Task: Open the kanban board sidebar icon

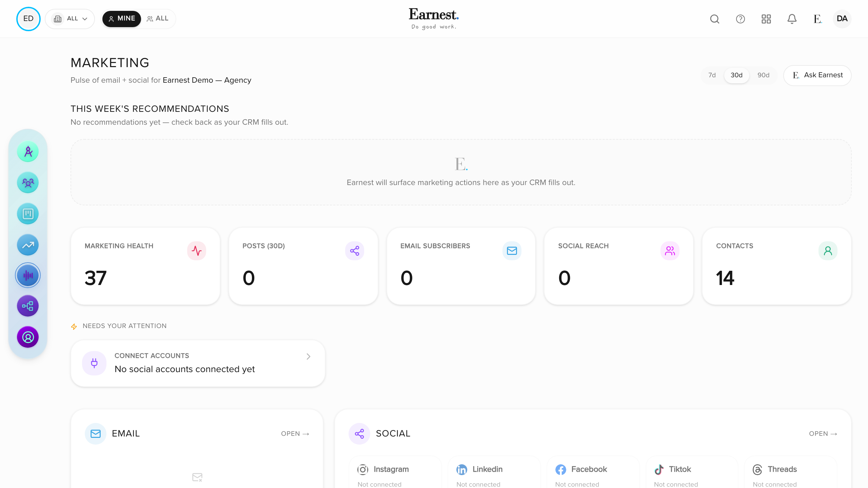Action: (28, 214)
